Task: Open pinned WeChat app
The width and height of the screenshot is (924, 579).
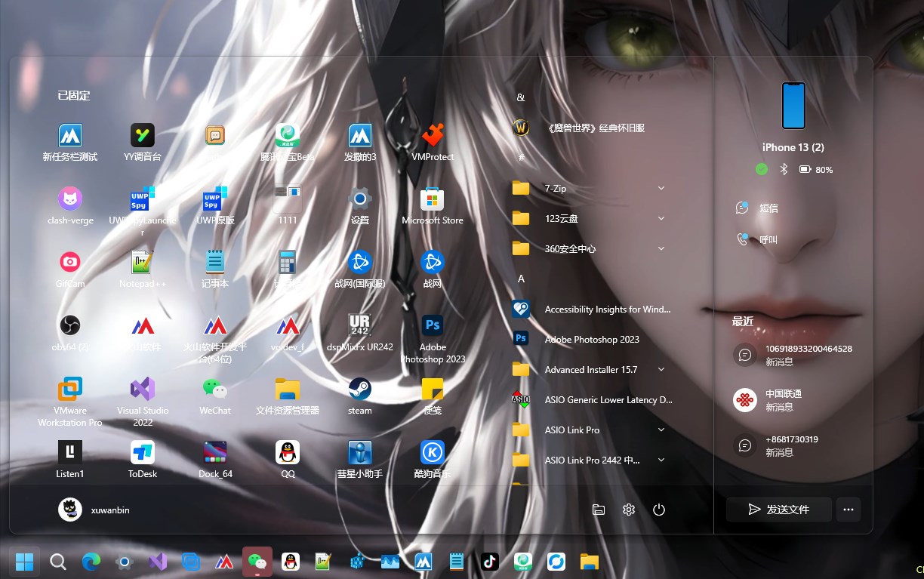Action: pos(215,396)
